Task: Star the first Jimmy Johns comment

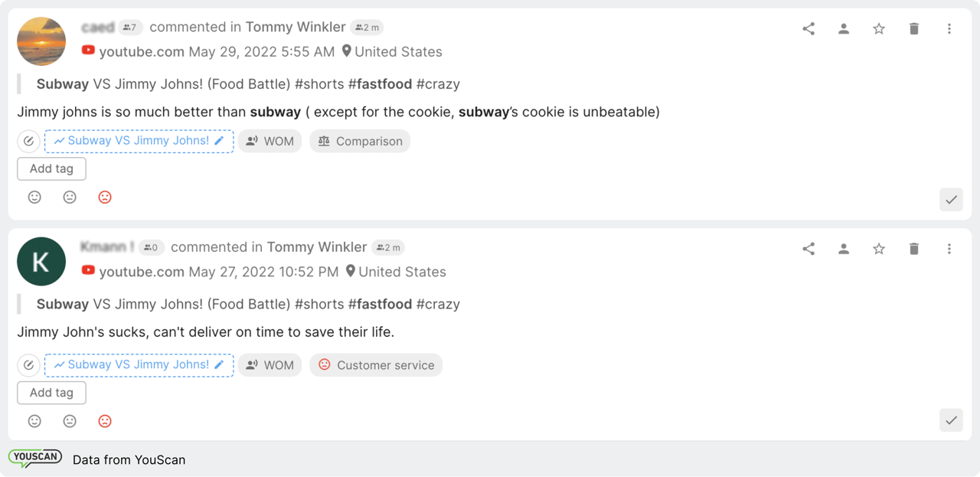Action: pos(879,29)
